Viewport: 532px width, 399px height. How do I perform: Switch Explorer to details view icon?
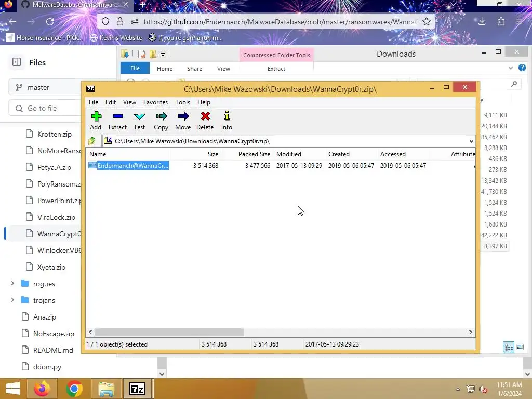point(508,347)
